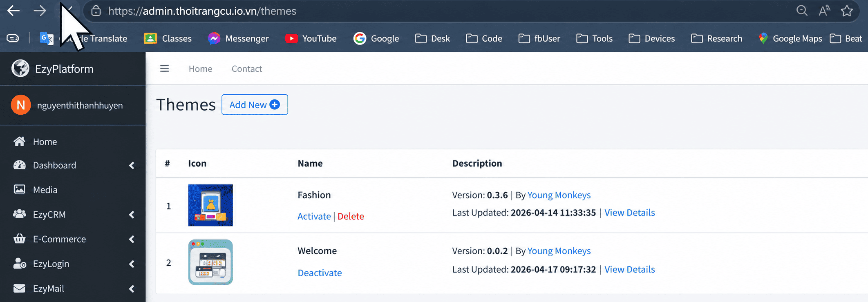This screenshot has height=302, width=868.
Task: Open the Tools bookmarks folder
Action: 595,38
